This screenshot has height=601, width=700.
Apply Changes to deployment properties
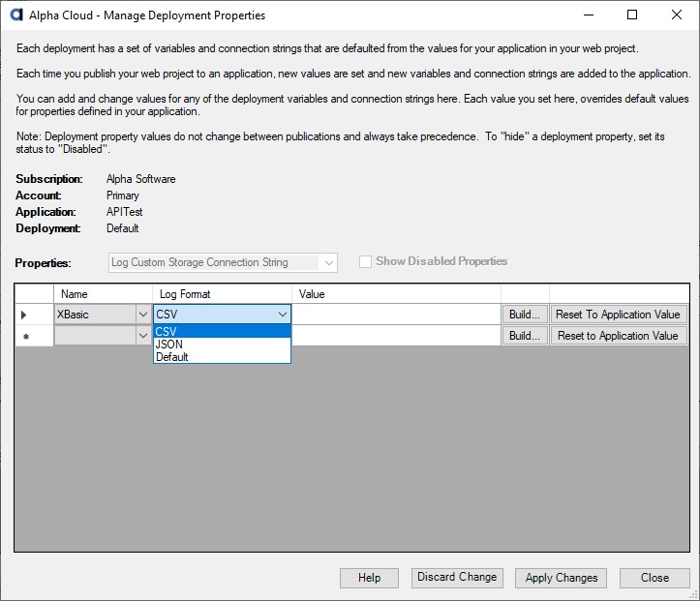click(x=562, y=578)
